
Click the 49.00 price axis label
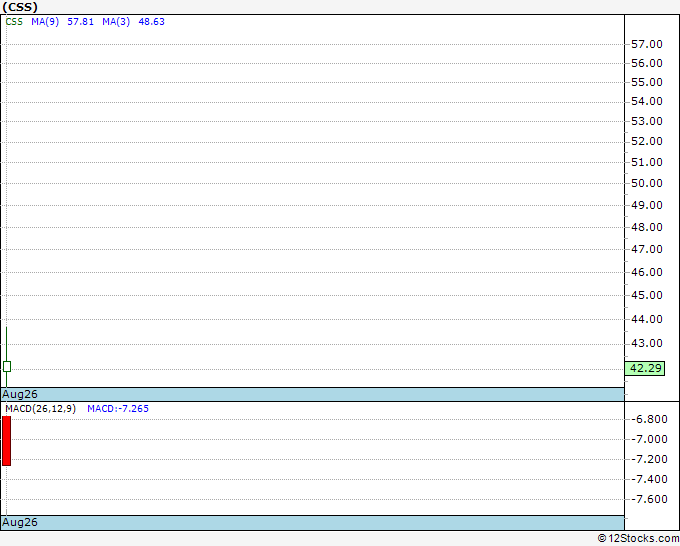point(647,205)
